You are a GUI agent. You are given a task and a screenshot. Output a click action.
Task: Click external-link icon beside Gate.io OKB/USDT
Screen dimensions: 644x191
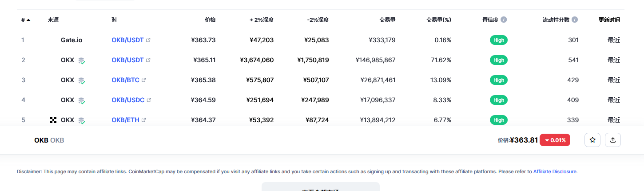coord(148,40)
